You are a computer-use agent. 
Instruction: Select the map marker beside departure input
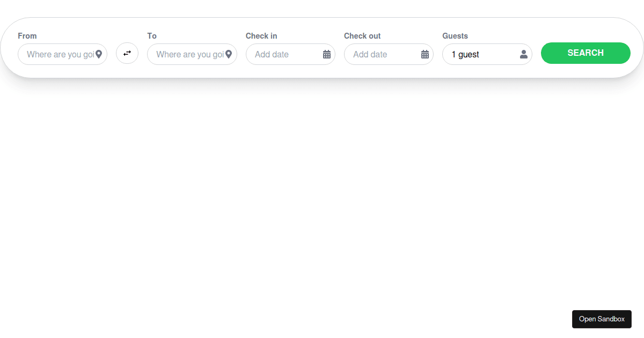99,54
